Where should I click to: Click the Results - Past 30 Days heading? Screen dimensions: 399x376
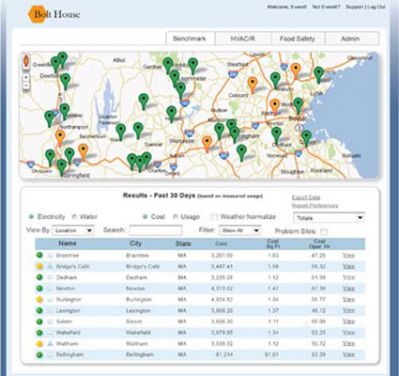pos(159,196)
